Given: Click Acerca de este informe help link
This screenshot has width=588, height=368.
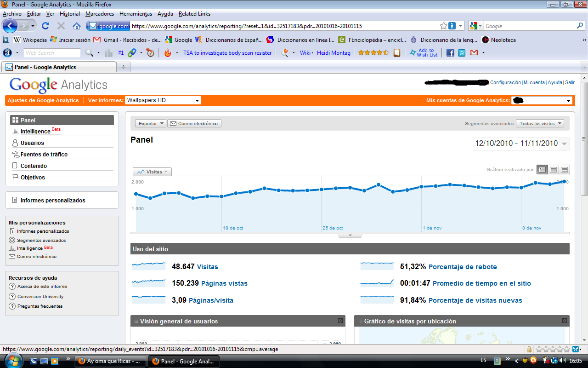Looking at the screenshot, I should (42, 286).
